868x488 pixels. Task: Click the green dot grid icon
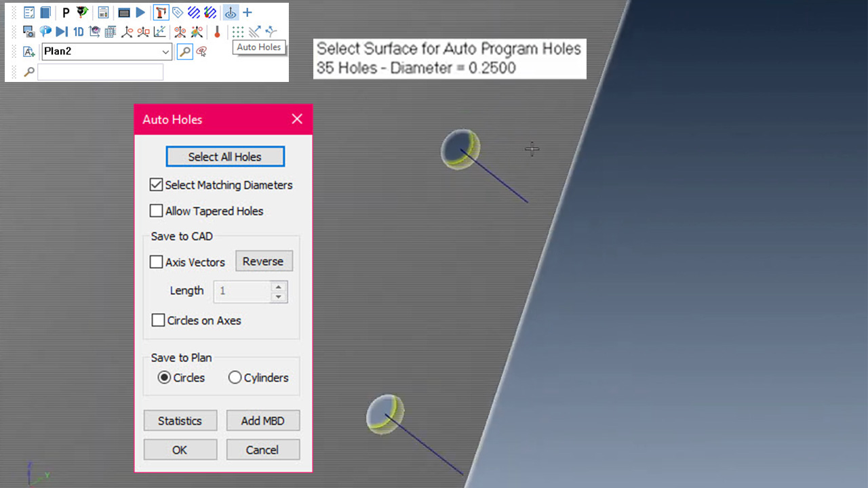(x=237, y=31)
